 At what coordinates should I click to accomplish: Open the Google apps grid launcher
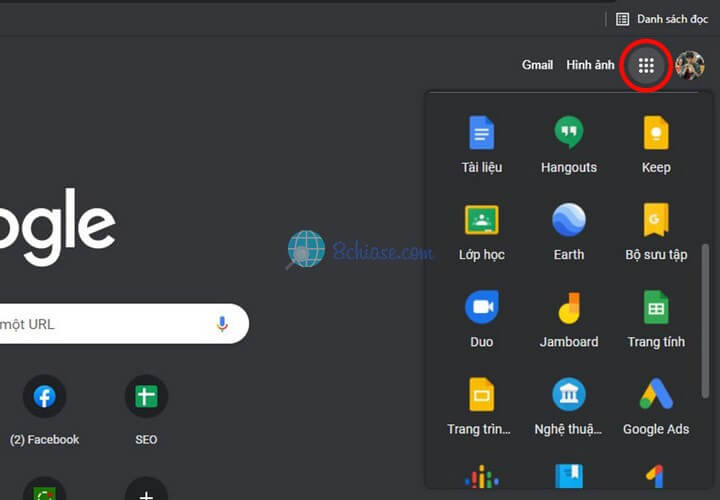click(646, 65)
